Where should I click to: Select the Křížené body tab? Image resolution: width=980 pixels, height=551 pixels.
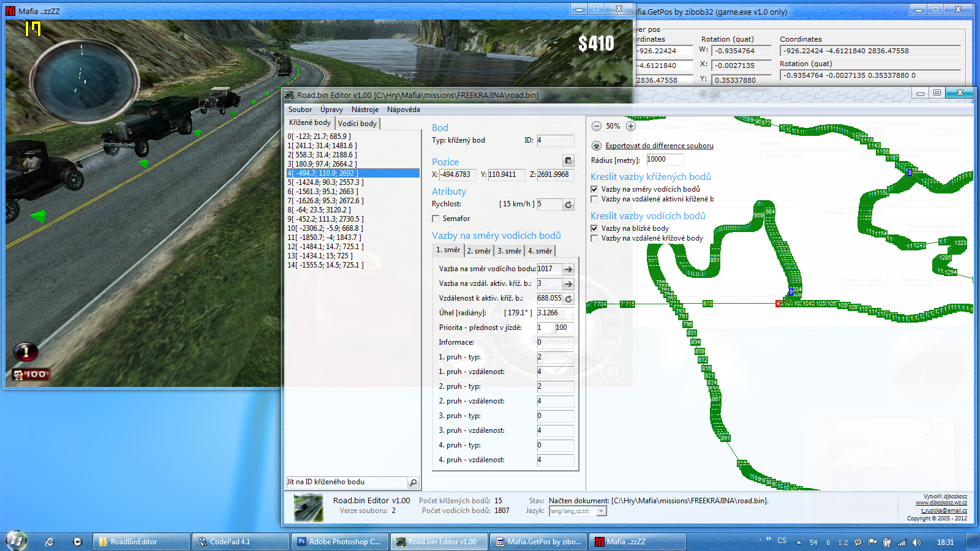pyautogui.click(x=310, y=122)
